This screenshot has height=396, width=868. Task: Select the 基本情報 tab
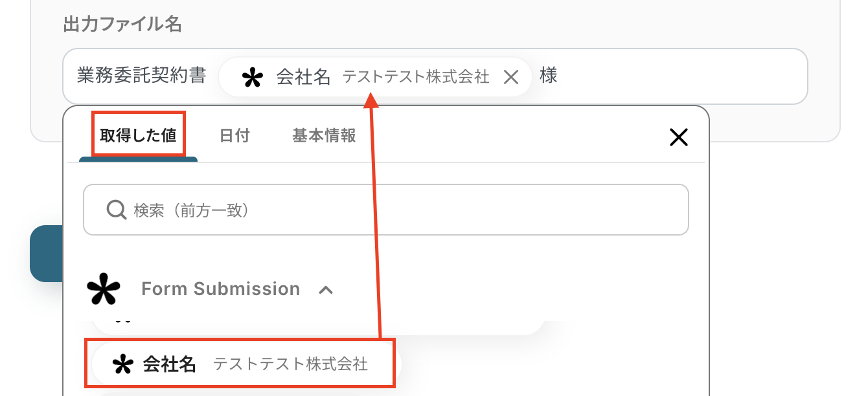click(x=324, y=136)
